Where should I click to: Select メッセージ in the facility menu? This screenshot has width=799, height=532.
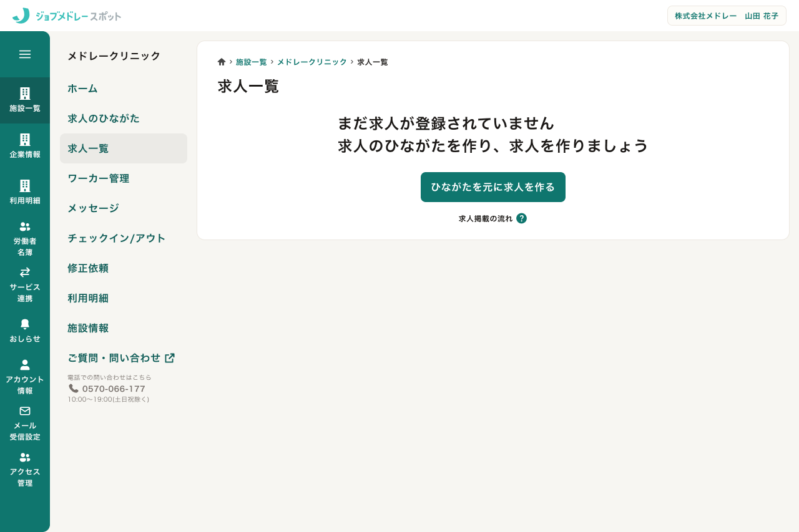124,208
